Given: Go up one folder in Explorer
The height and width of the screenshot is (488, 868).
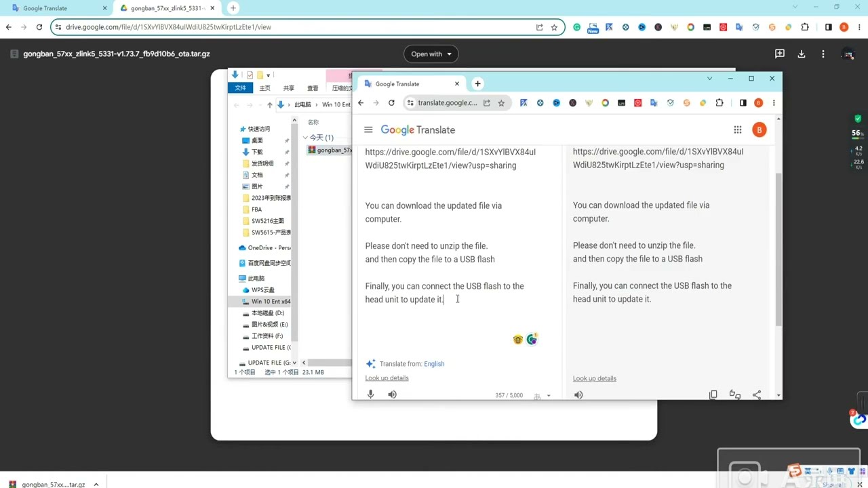Looking at the screenshot, I should click(269, 105).
